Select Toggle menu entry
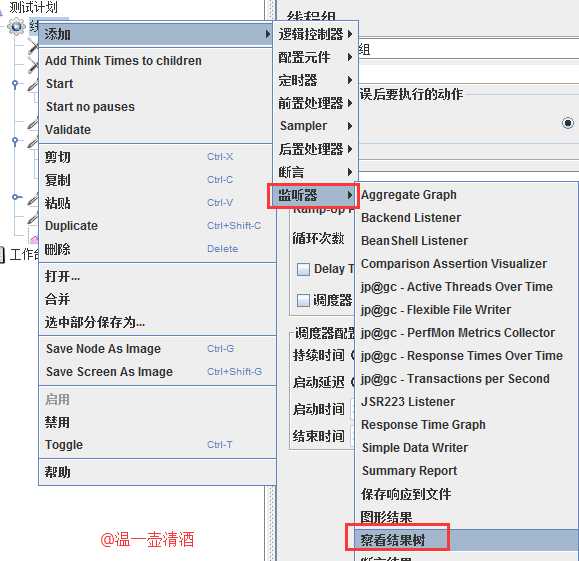The height and width of the screenshot is (561, 579). tap(157, 445)
